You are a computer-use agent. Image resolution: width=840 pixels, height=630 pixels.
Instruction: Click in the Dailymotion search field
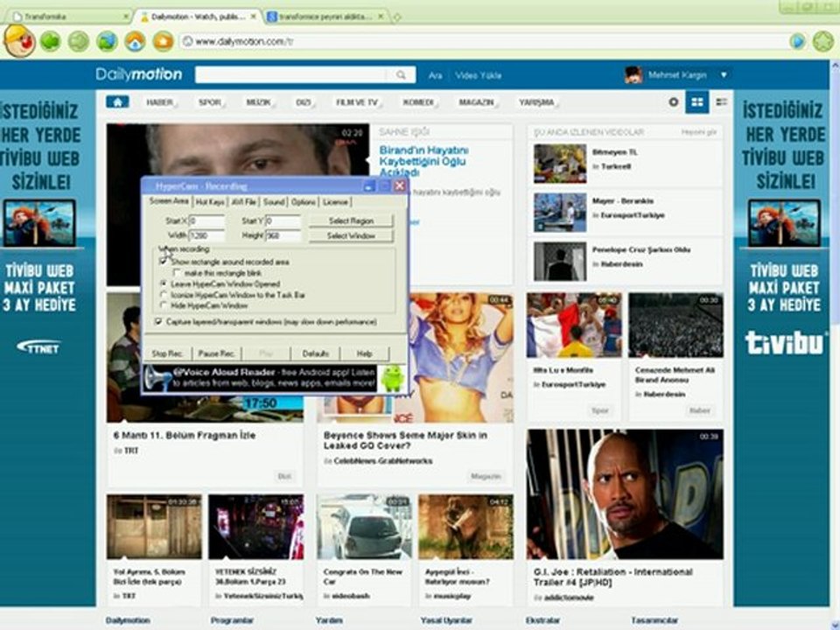[292, 75]
